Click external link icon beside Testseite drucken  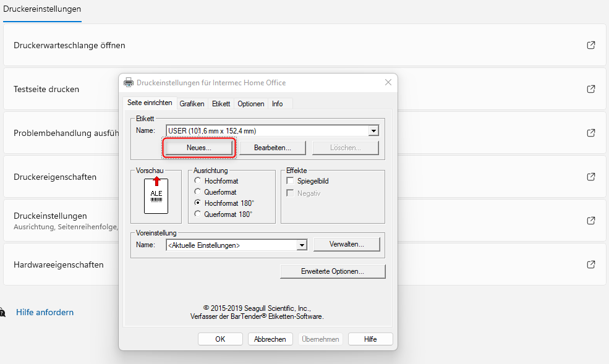[x=591, y=89]
